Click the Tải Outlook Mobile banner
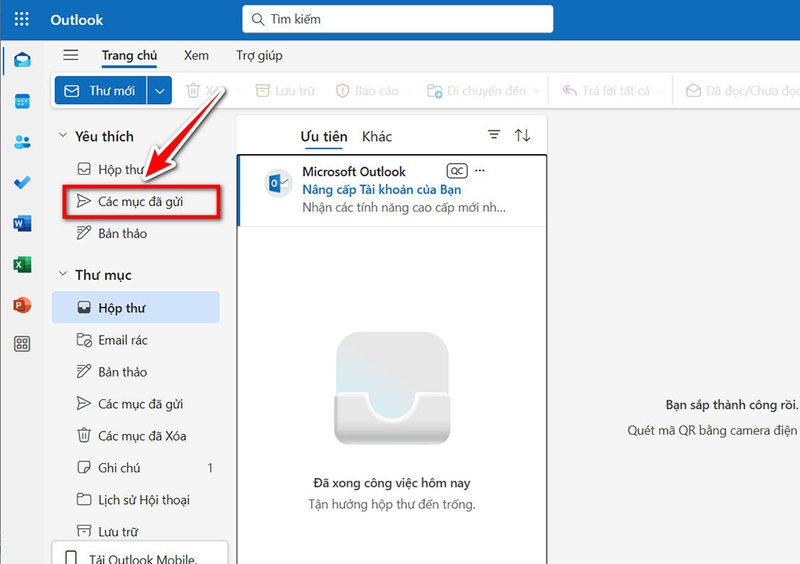 pyautogui.click(x=140, y=554)
